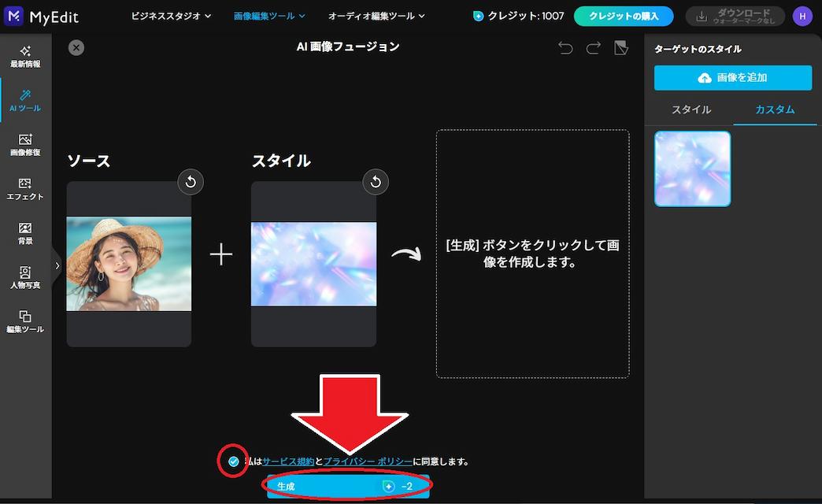Click the compare before/after icon
This screenshot has width=822, height=504.
pos(621,48)
